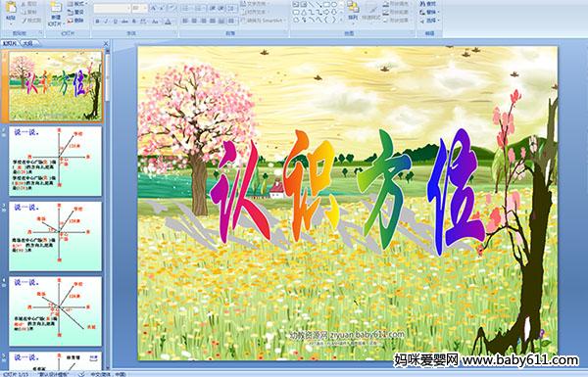Open Quick Styles gallery
Screen dimensions: 588x377
[x=371, y=11]
